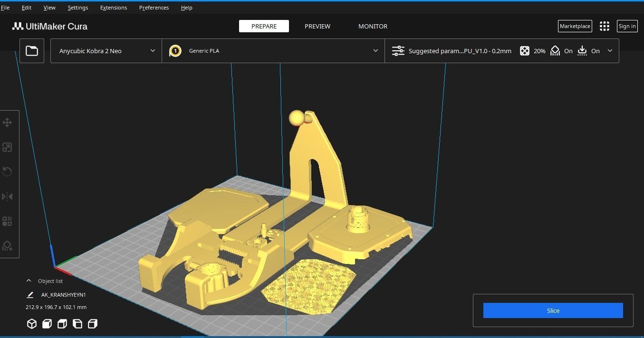Click the pencil rename icon beside AK_KRANSHYEYN1
The height and width of the screenshot is (338, 644).
point(30,295)
